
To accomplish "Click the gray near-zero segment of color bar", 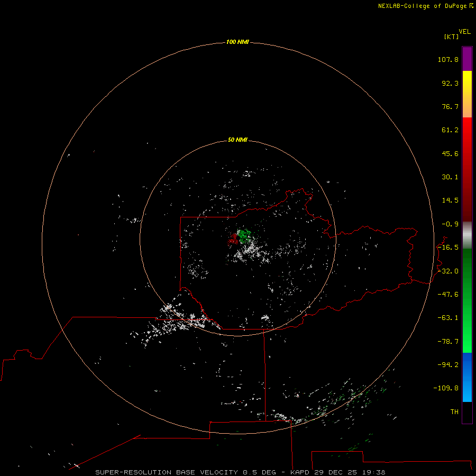I will click(x=467, y=235).
